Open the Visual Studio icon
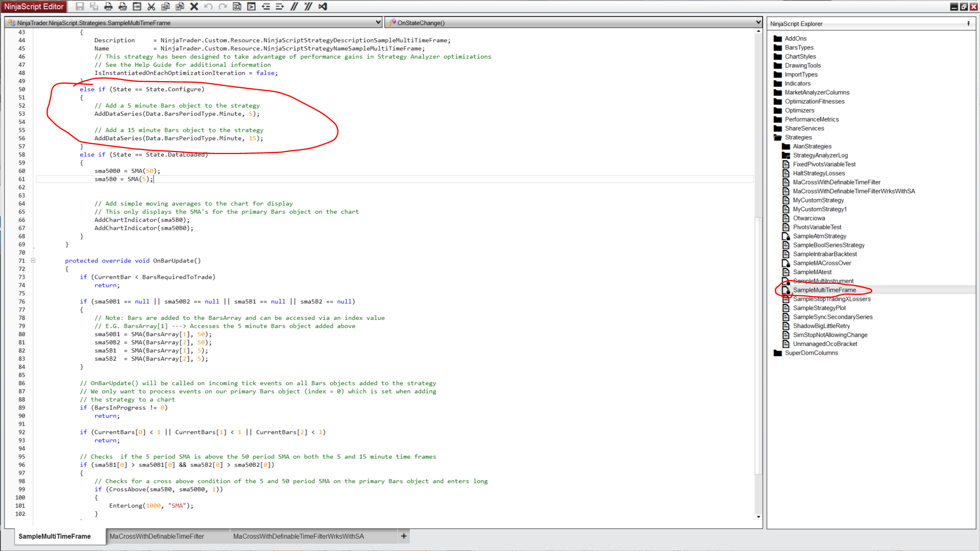This screenshot has width=980, height=551. [x=323, y=7]
